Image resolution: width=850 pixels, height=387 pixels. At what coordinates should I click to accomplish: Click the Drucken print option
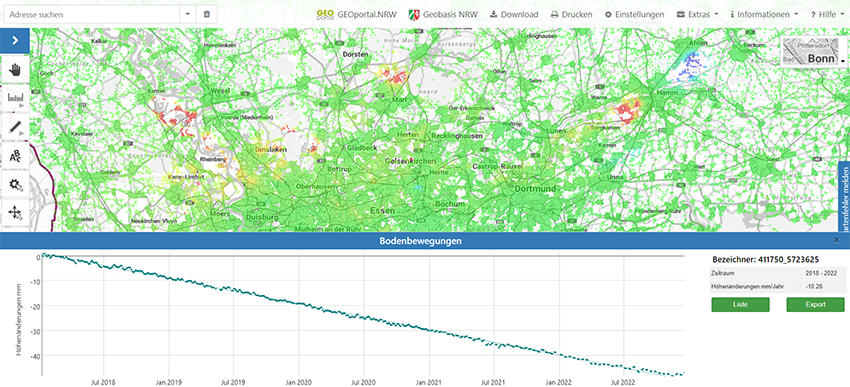571,15
